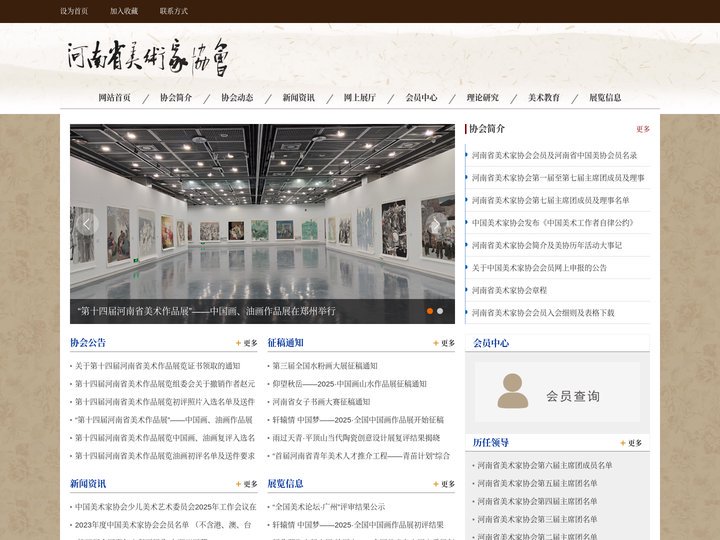Open 中国美术家协会少儿美术艺术委员会2025年工作会议在

(x=166, y=507)
